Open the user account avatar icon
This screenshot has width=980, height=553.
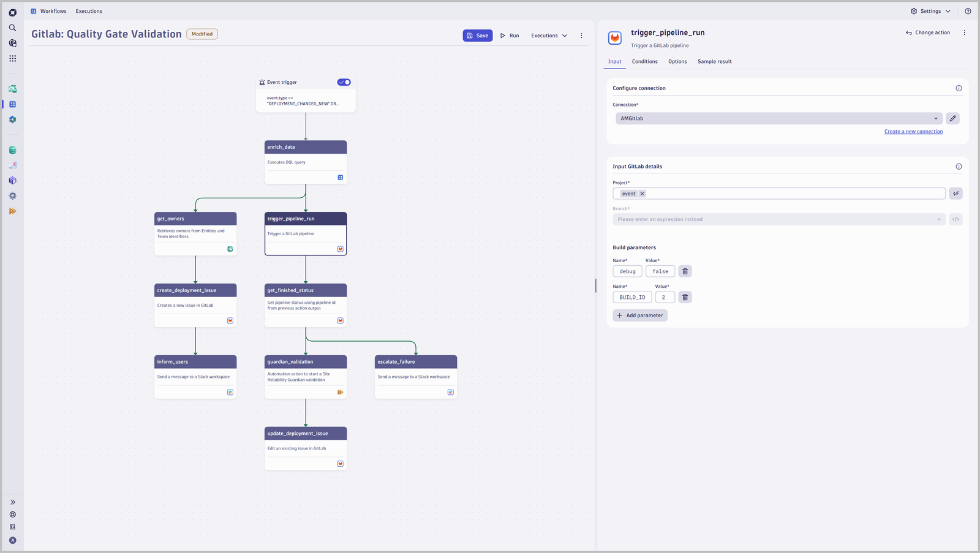pyautogui.click(x=12, y=540)
